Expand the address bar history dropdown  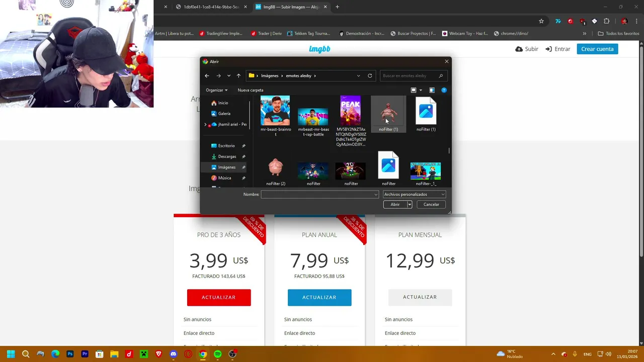click(x=358, y=76)
